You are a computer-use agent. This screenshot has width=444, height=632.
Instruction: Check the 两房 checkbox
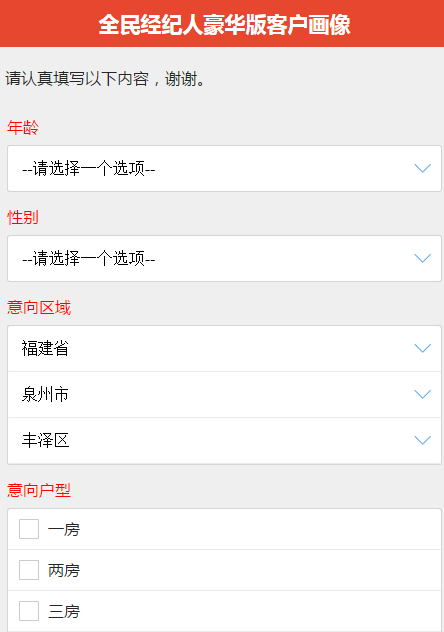point(29,570)
